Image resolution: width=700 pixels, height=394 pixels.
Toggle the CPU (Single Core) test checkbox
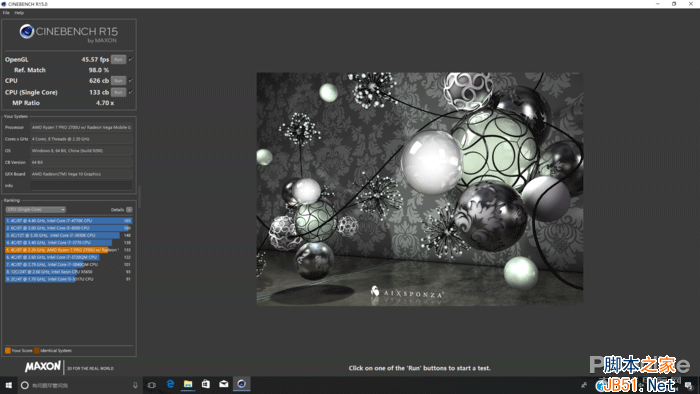(x=131, y=92)
